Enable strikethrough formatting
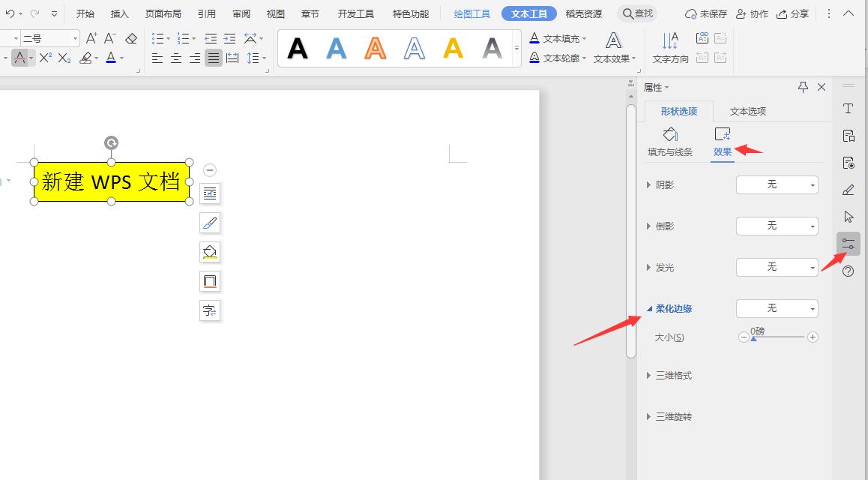Image resolution: width=868 pixels, height=480 pixels. click(21, 58)
